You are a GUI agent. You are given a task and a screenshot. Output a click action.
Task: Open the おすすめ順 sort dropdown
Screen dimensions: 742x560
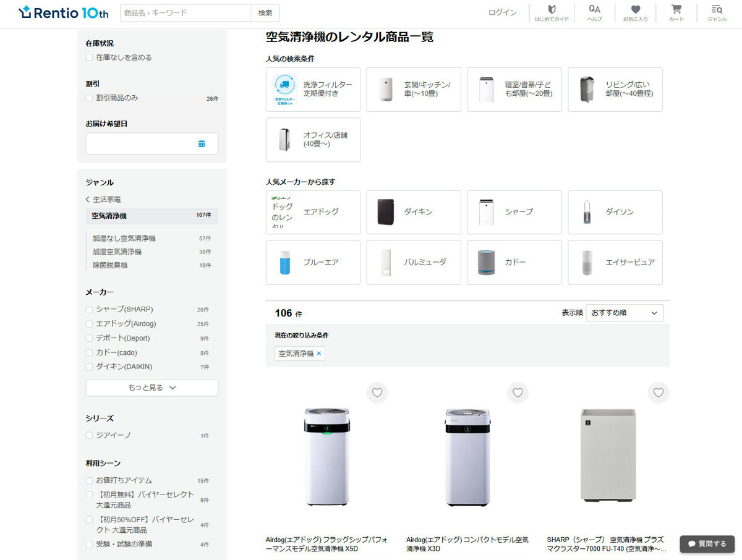tap(625, 313)
